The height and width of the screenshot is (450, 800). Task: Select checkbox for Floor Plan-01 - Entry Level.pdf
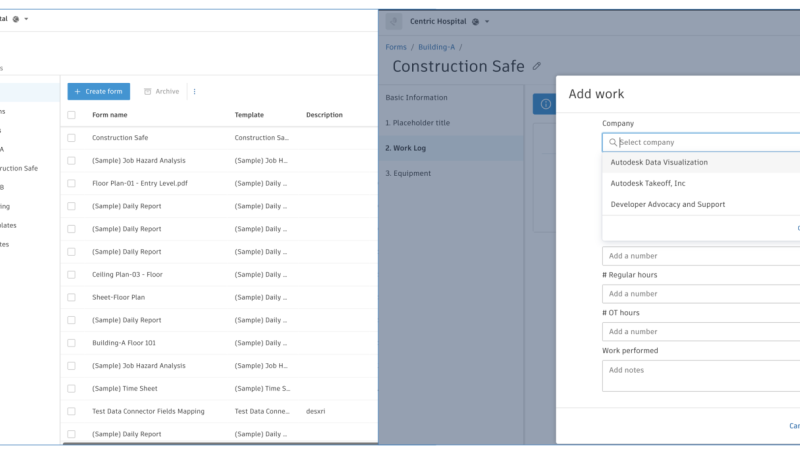point(71,183)
